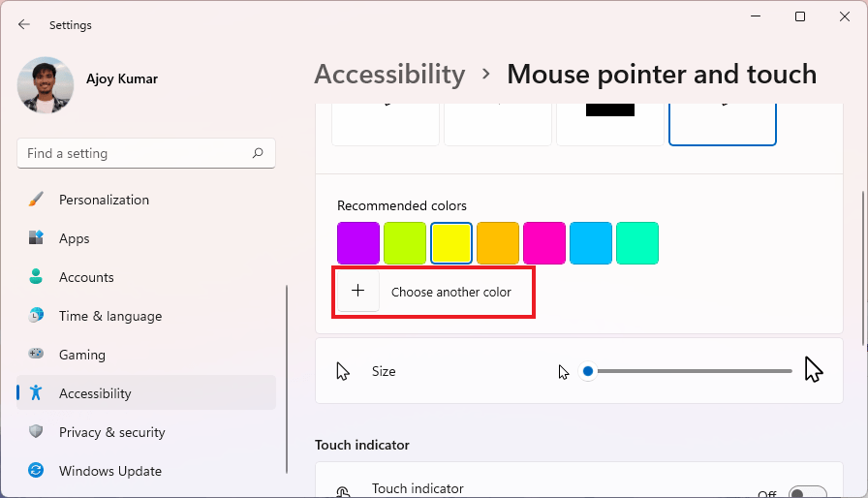Click the pointer Size slider track
The width and height of the screenshot is (868, 498).
coord(687,371)
